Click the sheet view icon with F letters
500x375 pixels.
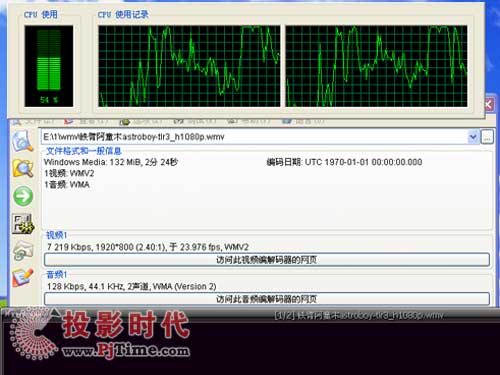click(23, 223)
